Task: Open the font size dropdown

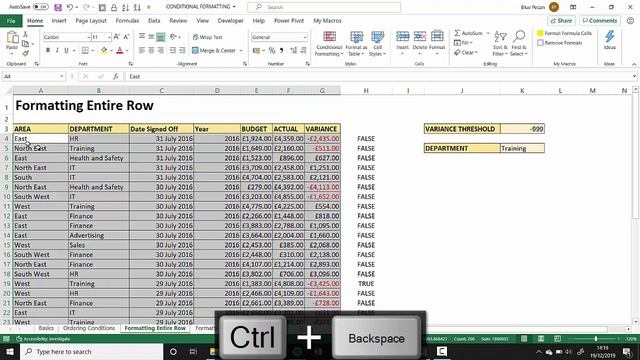Action: (109, 37)
